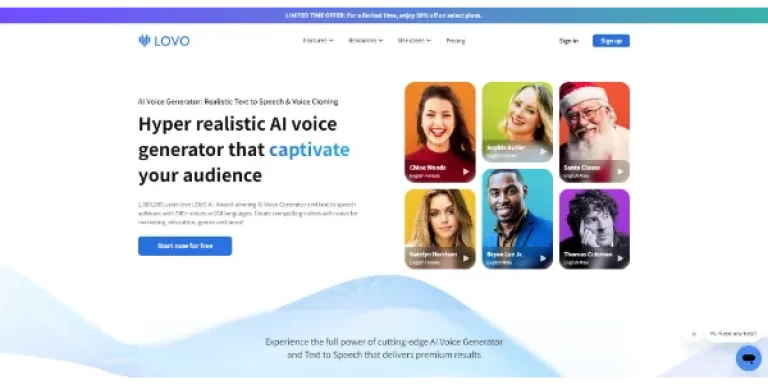
Task: Play Thomas Coleman voice sample
Action: pos(620,258)
